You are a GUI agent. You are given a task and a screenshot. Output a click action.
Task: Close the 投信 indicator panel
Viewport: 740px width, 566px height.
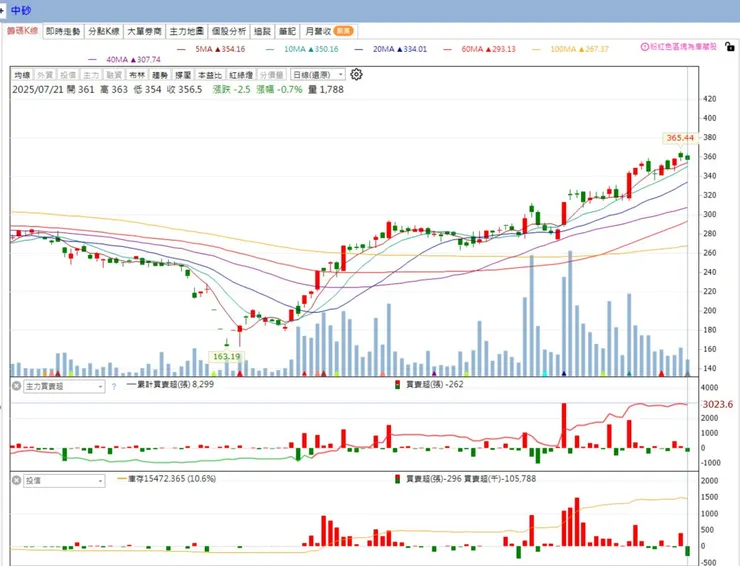(17, 480)
